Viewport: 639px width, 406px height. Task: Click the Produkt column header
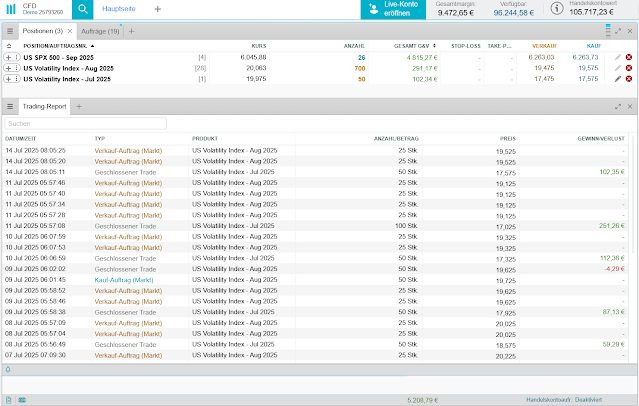click(205, 139)
